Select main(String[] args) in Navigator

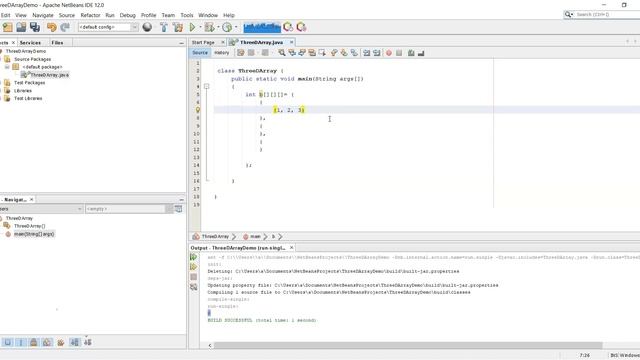[34, 234]
